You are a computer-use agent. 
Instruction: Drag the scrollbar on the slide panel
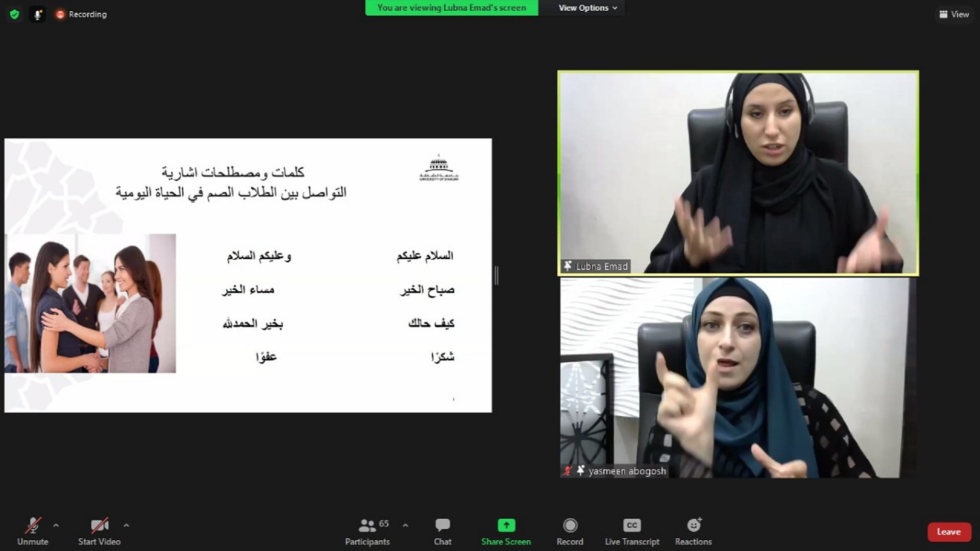tap(496, 274)
